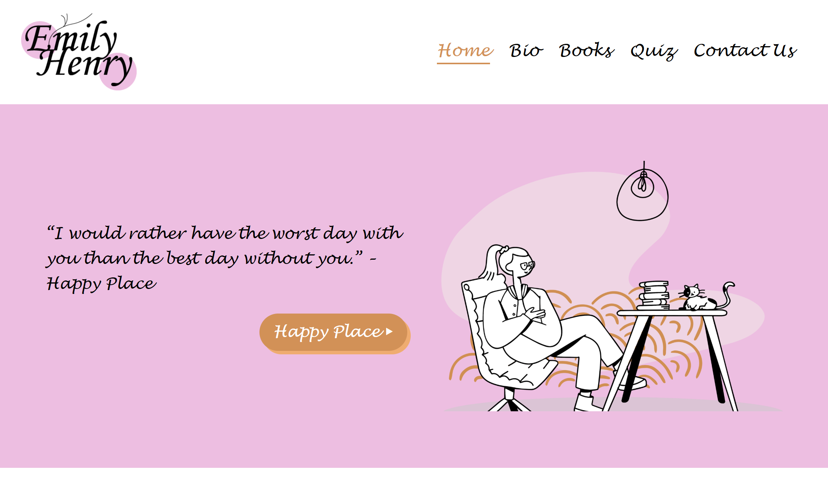Open the Home nav link
Image resolution: width=828 pixels, height=504 pixels.
[x=466, y=50]
